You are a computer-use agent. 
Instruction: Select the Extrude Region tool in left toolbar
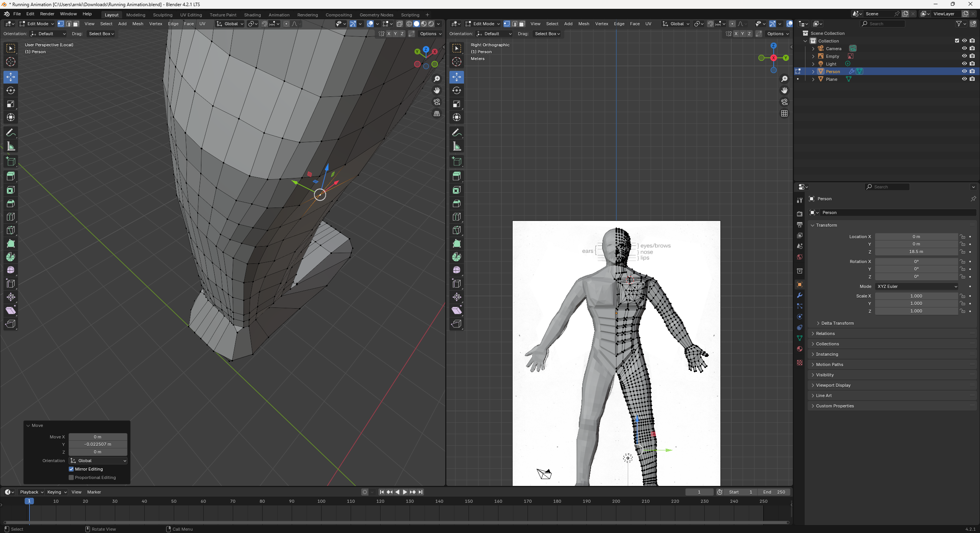click(x=11, y=176)
